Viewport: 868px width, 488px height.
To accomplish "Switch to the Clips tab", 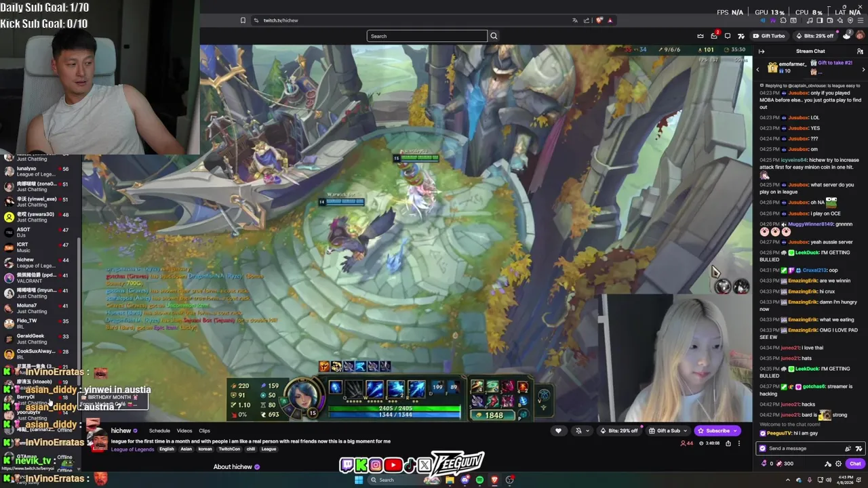I will click(204, 431).
